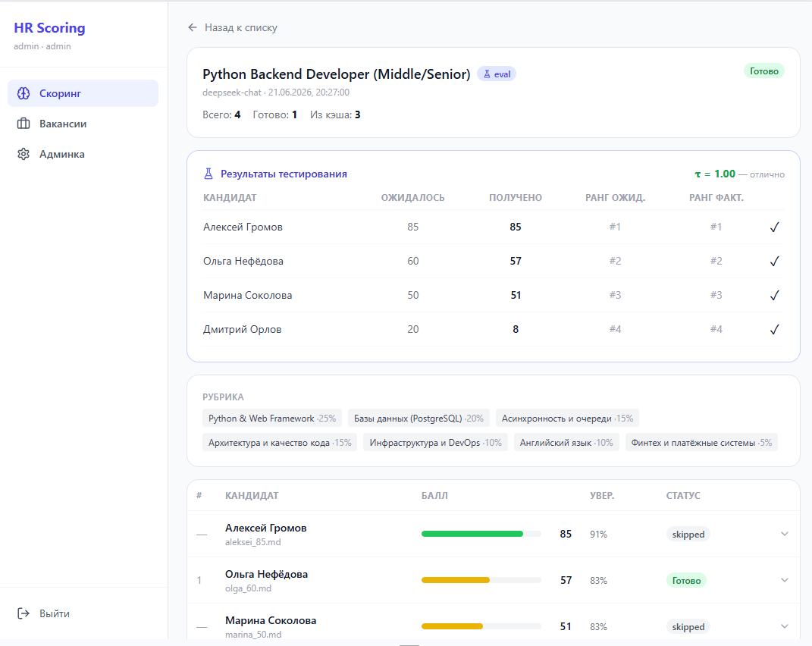Click Базы данных (PostgreSQL) rubric chip
The height and width of the screenshot is (646, 812).
point(419,419)
